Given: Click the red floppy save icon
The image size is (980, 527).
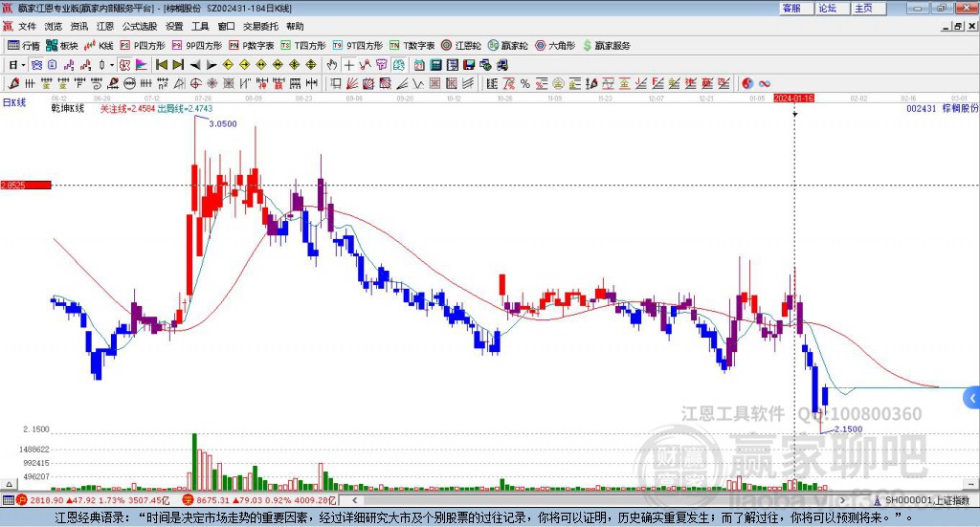Looking at the screenshot, I should tap(469, 65).
